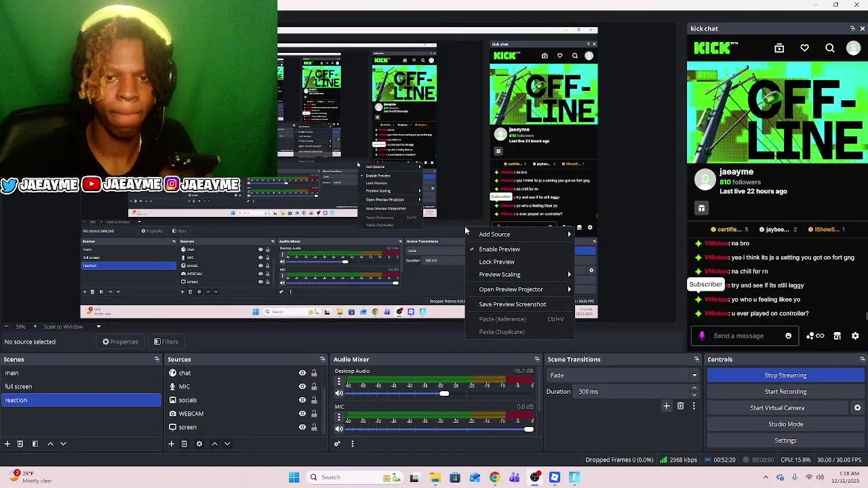868x488 pixels.
Task: Open the Kick chat shop icon
Action: 837,336
